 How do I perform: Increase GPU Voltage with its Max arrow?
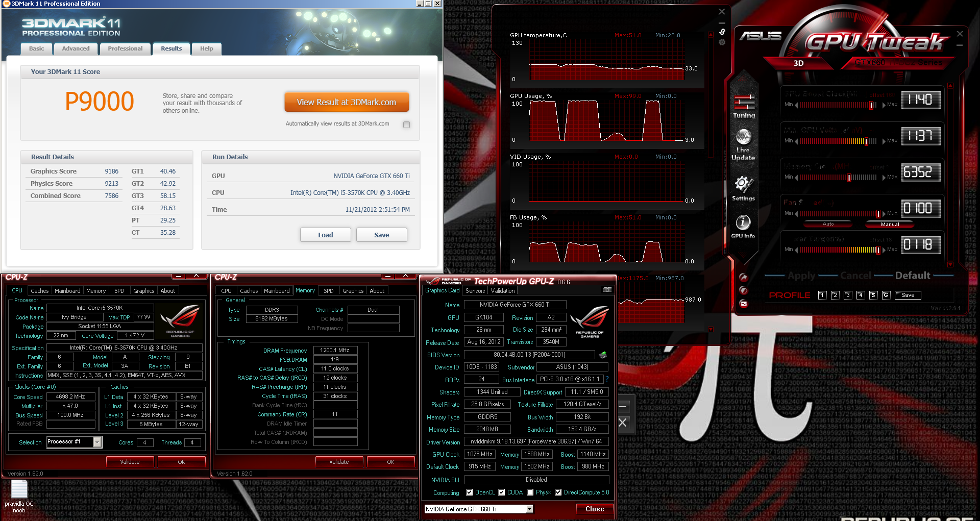point(884,141)
